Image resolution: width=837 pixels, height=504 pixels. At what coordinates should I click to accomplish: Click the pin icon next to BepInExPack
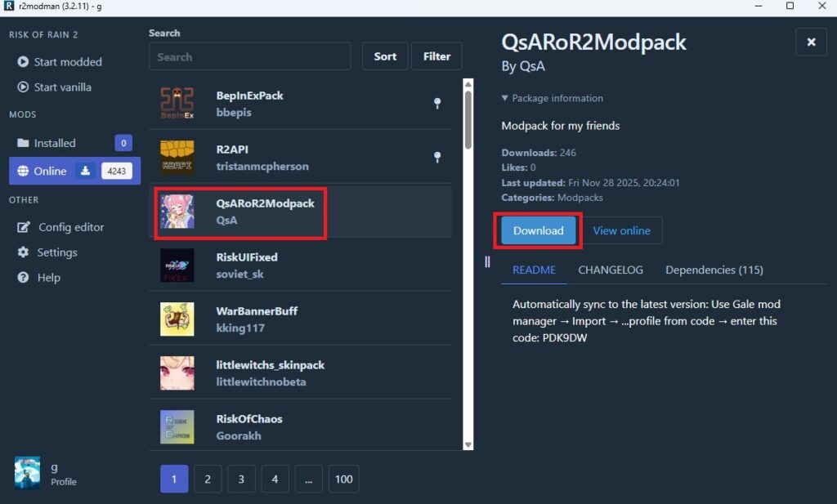pos(437,103)
